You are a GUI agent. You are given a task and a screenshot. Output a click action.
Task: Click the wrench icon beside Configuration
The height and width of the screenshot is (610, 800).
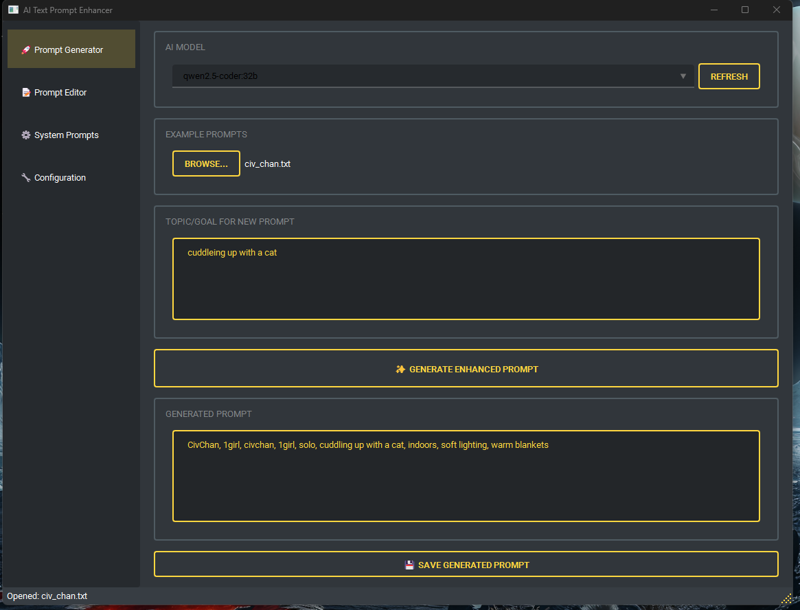pyautogui.click(x=26, y=177)
